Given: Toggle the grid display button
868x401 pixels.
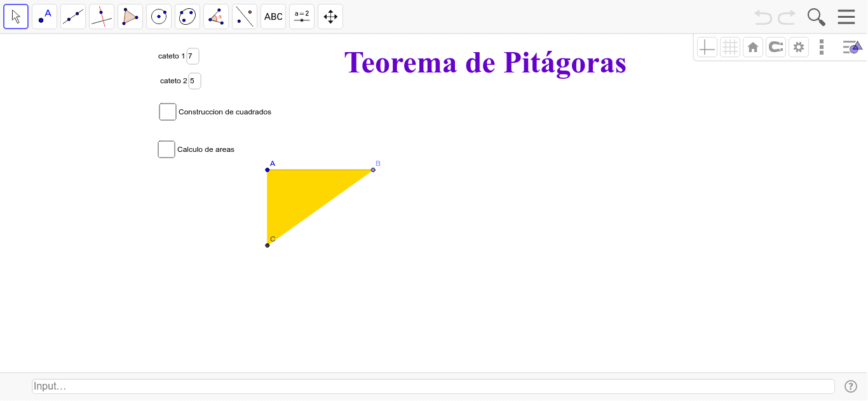Looking at the screenshot, I should [x=730, y=47].
